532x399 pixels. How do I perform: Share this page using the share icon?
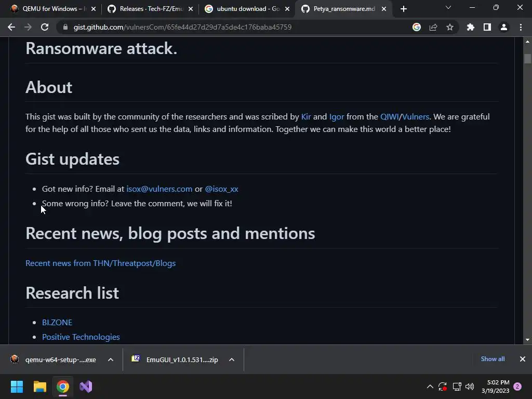point(433,27)
